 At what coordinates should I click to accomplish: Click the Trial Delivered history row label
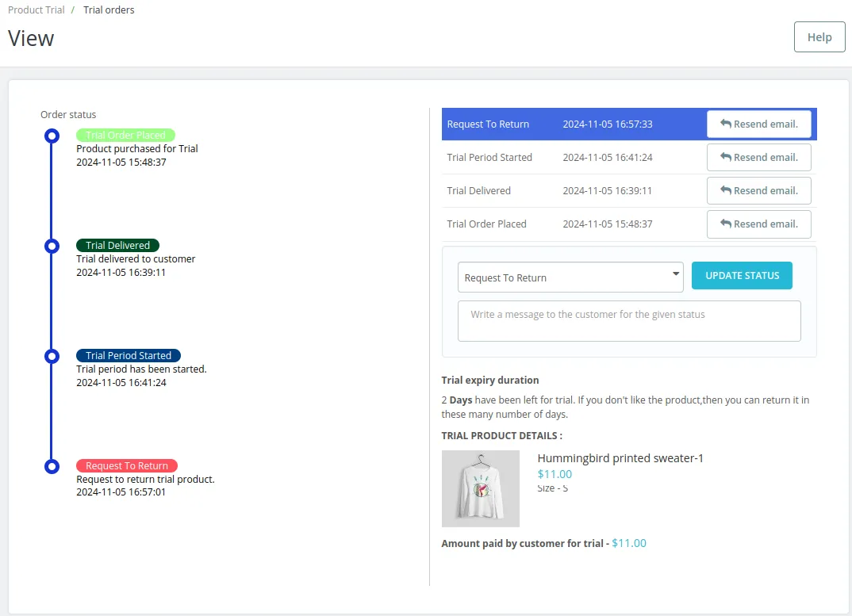[478, 190]
